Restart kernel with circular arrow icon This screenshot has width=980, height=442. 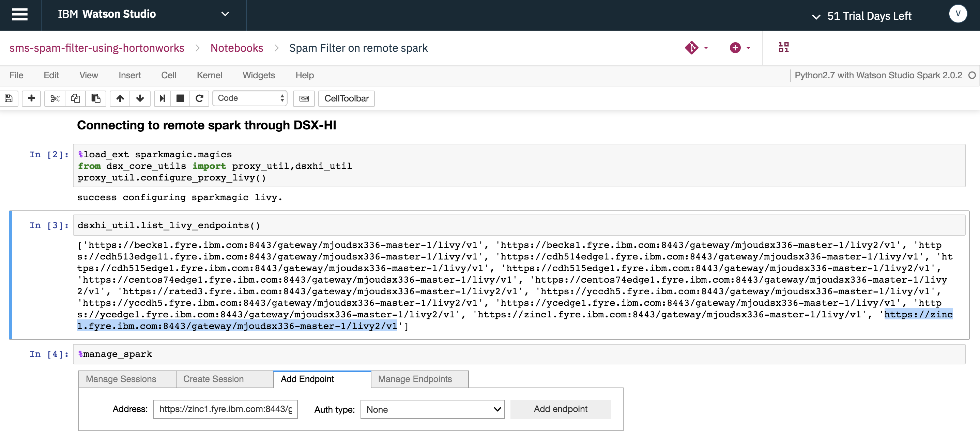coord(199,98)
